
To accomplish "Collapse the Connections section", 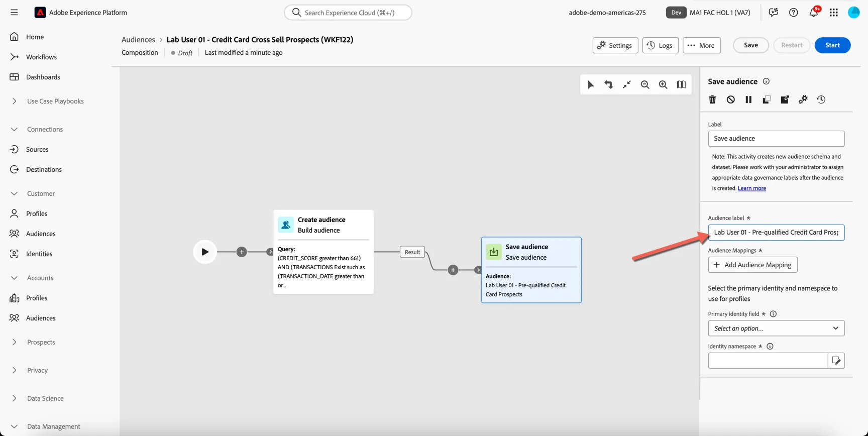I will 14,129.
